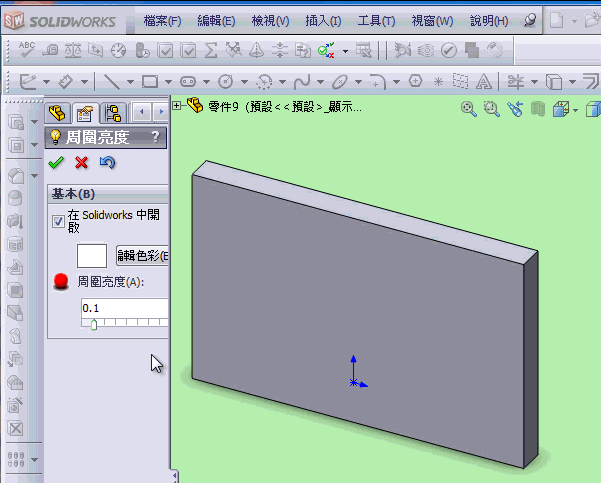Click the blue undo arrow button
This screenshot has width=601, height=483.
click(107, 163)
